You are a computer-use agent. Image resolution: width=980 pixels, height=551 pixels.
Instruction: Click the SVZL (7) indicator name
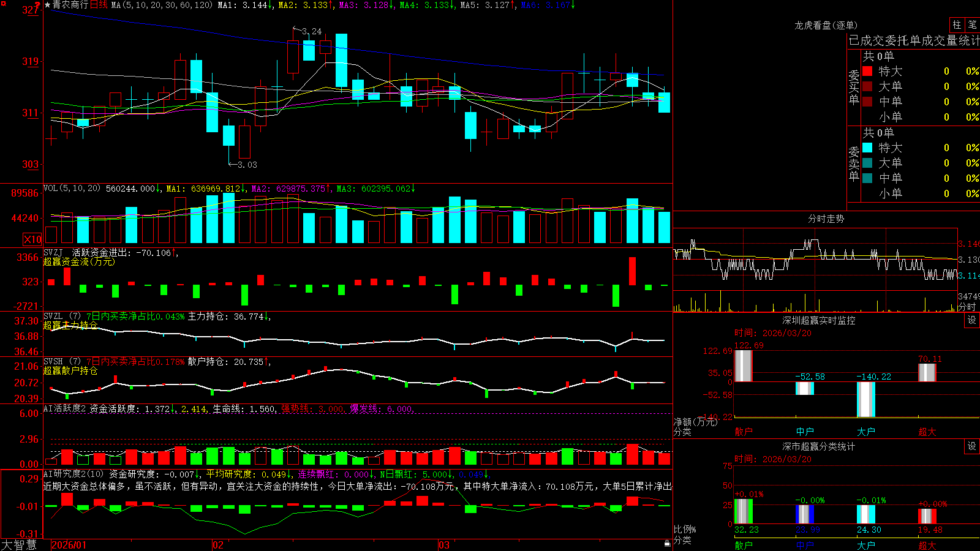pyautogui.click(x=62, y=317)
